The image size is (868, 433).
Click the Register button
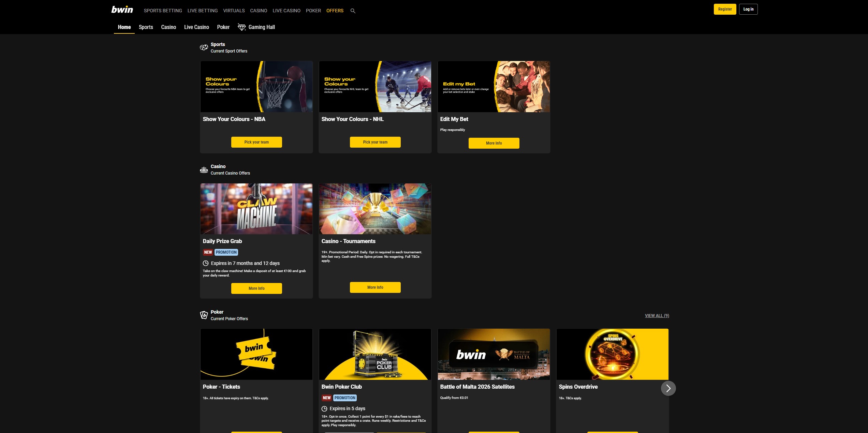tap(725, 9)
